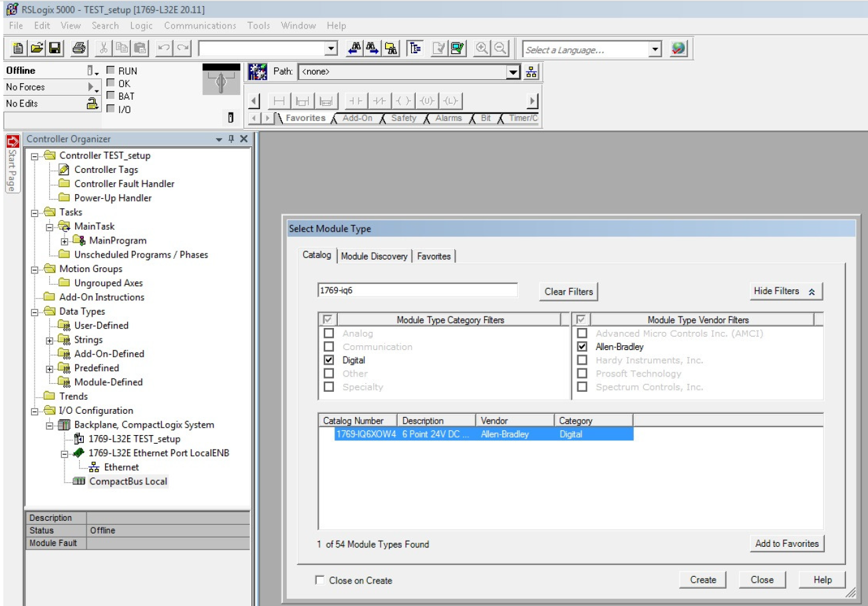
Task: Toggle the Communication category filter checkbox
Action: 328,347
